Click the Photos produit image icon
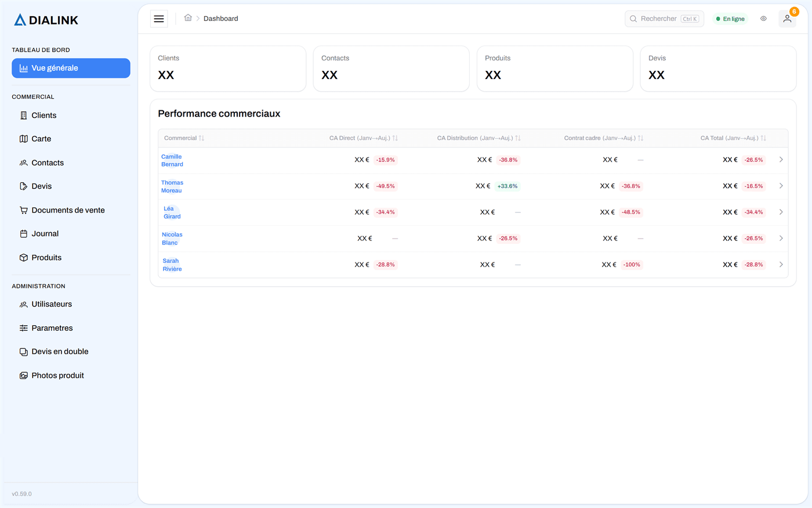This screenshot has width=812, height=508. (x=24, y=376)
